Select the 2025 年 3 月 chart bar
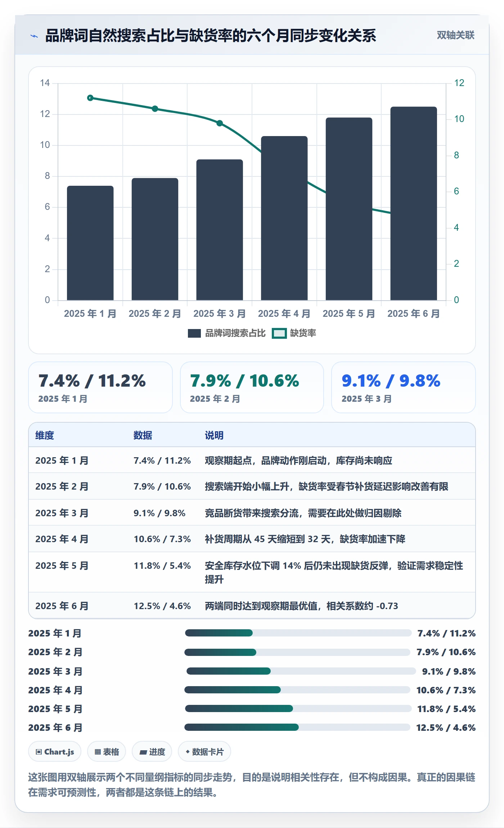This screenshot has height=828, width=504. click(x=220, y=230)
